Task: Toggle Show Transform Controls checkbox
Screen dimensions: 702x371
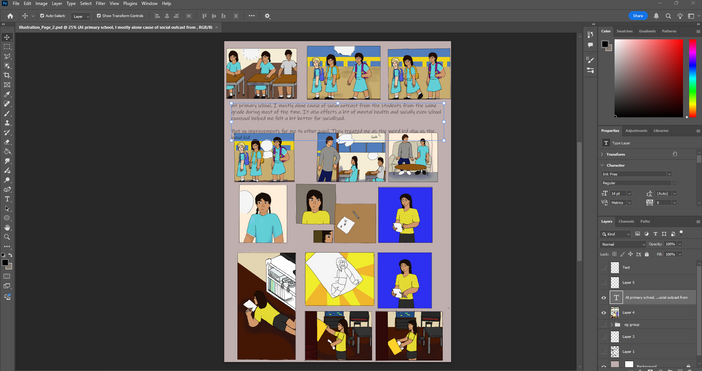Action: pyautogui.click(x=99, y=16)
